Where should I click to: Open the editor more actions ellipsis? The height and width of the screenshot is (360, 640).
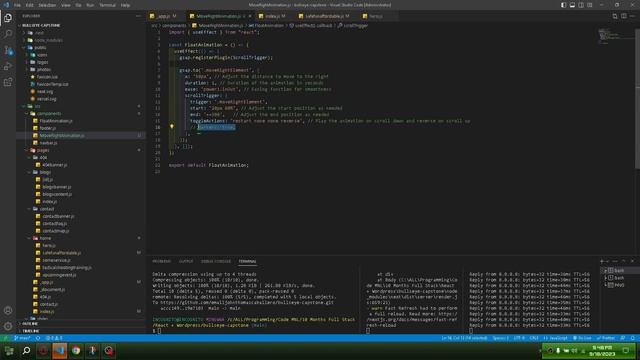tap(632, 16)
